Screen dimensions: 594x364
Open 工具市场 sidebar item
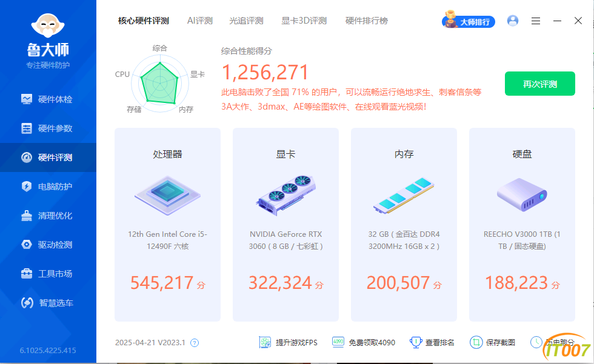[x=48, y=274]
